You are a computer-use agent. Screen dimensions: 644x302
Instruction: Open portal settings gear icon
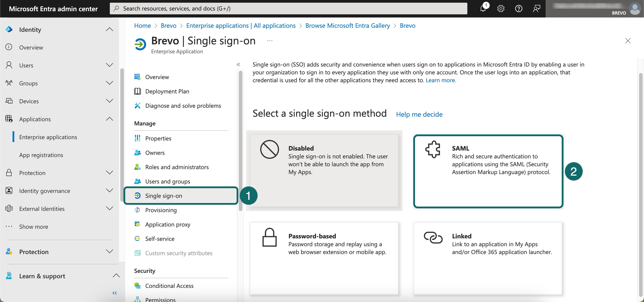501,9
